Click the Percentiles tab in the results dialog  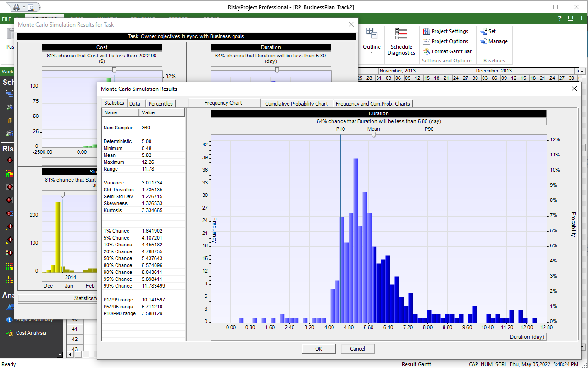click(x=161, y=103)
